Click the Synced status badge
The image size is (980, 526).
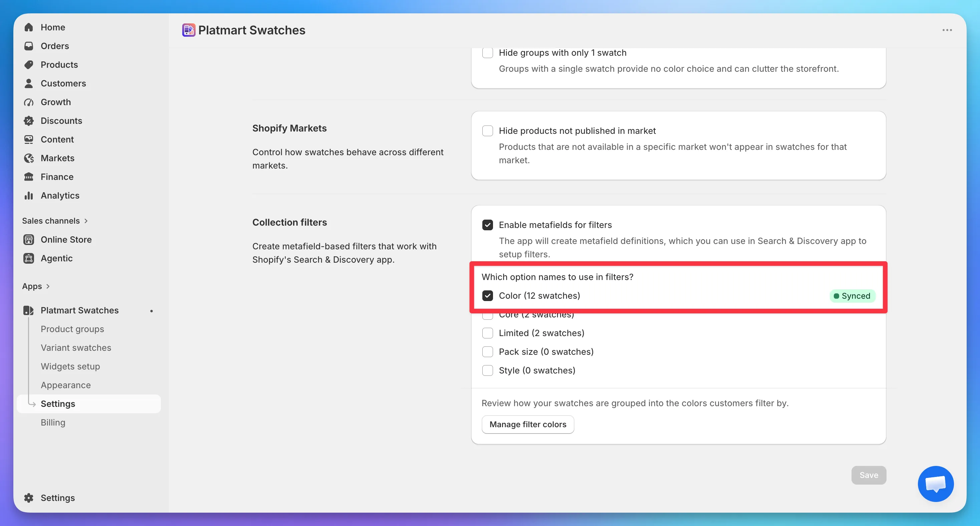point(852,296)
